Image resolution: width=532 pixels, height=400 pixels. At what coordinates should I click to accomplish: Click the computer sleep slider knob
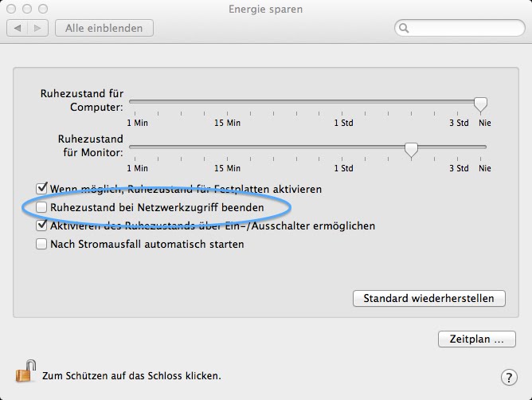(480, 104)
